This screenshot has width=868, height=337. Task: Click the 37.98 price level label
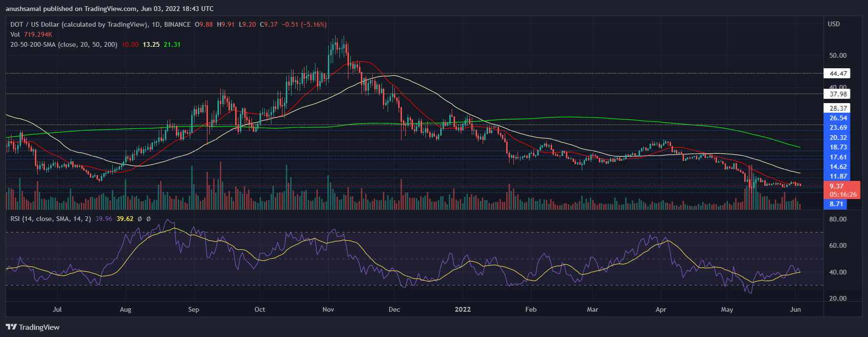(838, 94)
